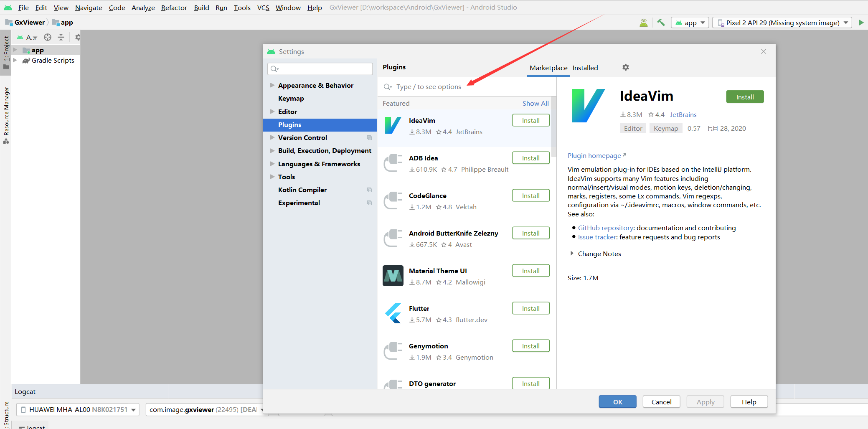Open the Navigate menu
The image size is (868, 429).
(89, 8)
